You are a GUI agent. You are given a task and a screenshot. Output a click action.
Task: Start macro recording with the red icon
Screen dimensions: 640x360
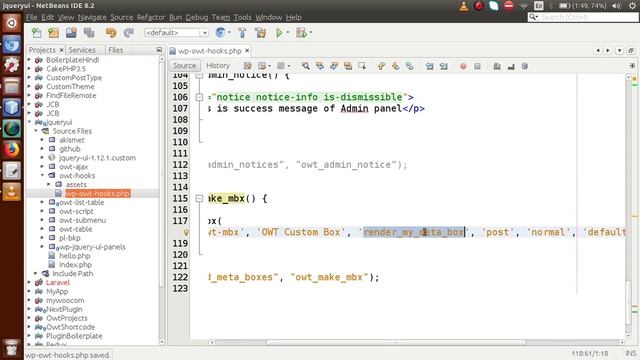click(463, 66)
